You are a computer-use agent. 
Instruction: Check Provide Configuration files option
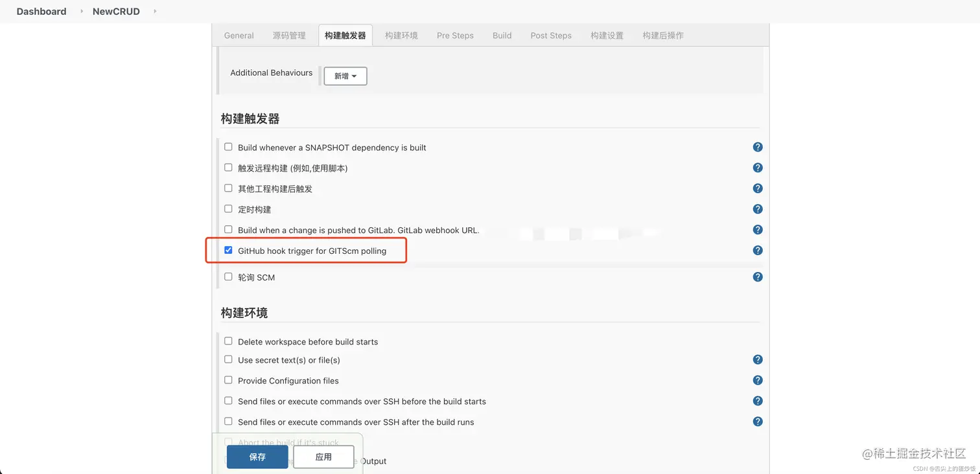(228, 380)
